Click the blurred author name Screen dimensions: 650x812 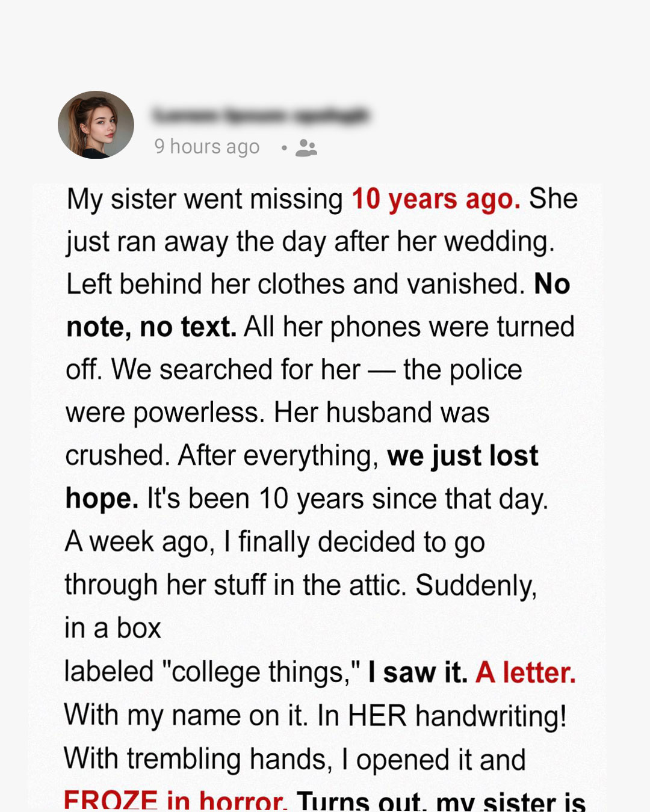point(260,114)
